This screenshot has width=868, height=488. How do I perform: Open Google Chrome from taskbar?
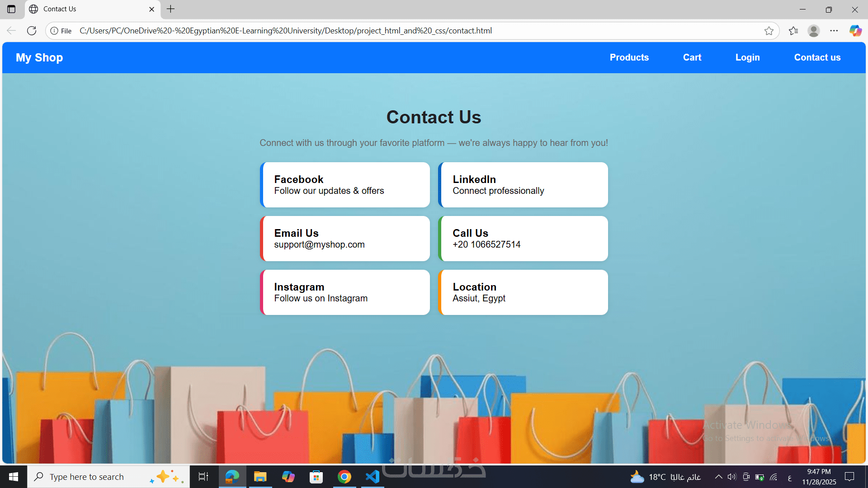pos(344,477)
